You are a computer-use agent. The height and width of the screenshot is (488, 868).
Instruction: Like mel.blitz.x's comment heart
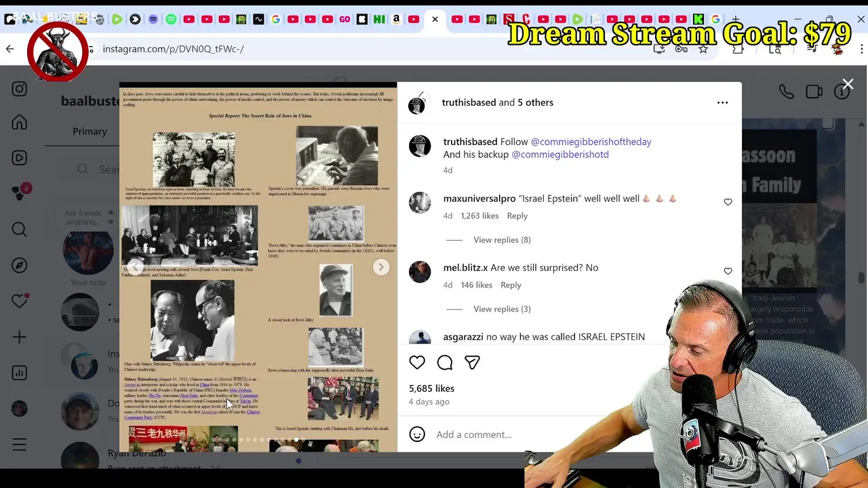click(728, 271)
